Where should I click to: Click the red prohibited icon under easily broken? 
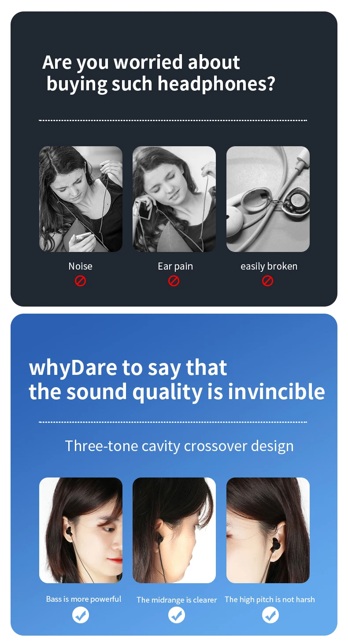click(x=268, y=281)
